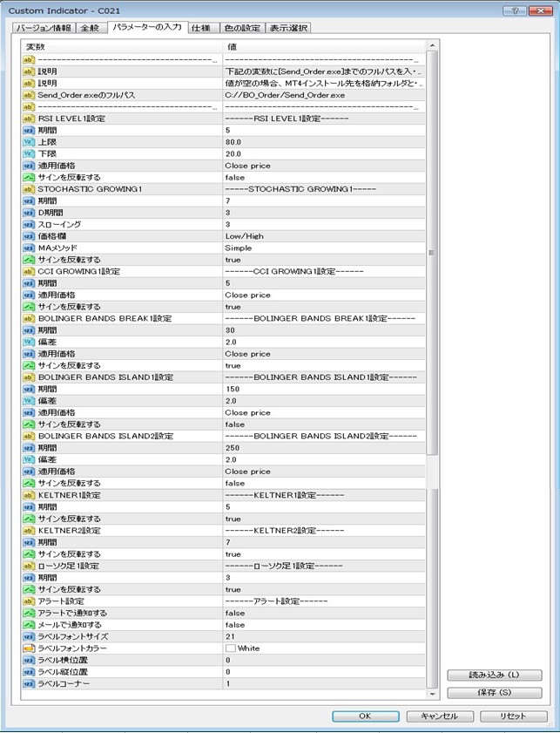Screen dimensions: 560x733
Task: Select the Low/High value of 価格欄
Action: 244,236
